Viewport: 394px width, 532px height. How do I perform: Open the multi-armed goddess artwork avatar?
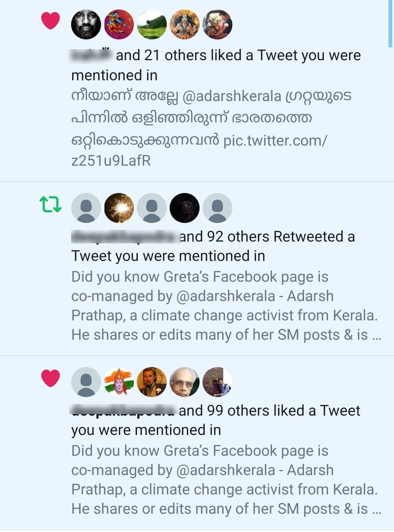(x=185, y=24)
